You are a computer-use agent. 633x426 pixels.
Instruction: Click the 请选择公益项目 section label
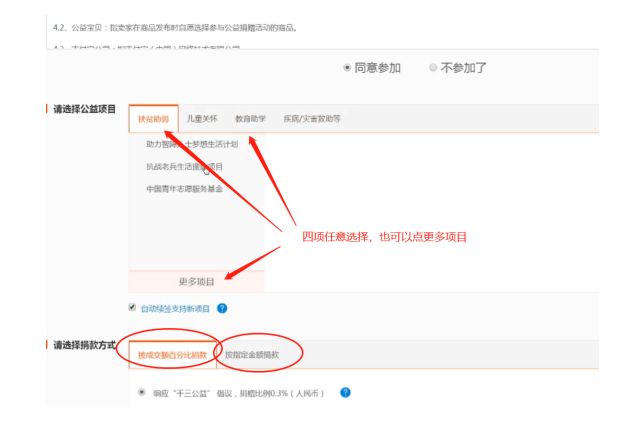pyautogui.click(x=84, y=109)
